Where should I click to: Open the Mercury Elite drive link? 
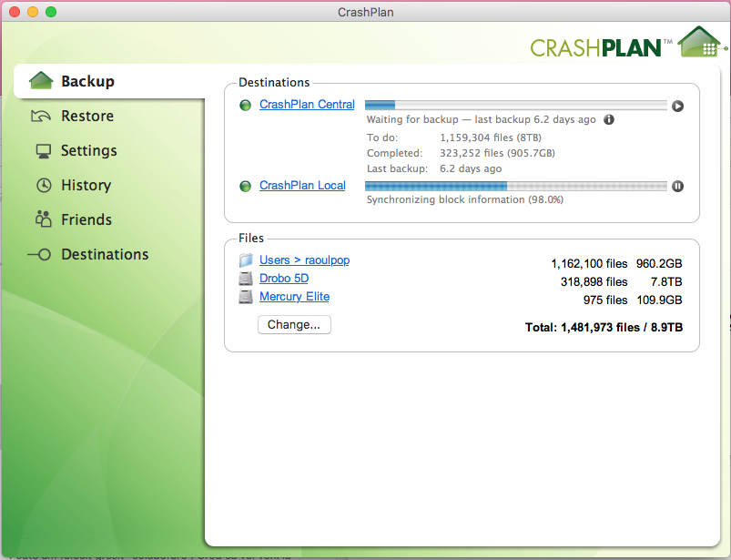pyautogui.click(x=294, y=297)
